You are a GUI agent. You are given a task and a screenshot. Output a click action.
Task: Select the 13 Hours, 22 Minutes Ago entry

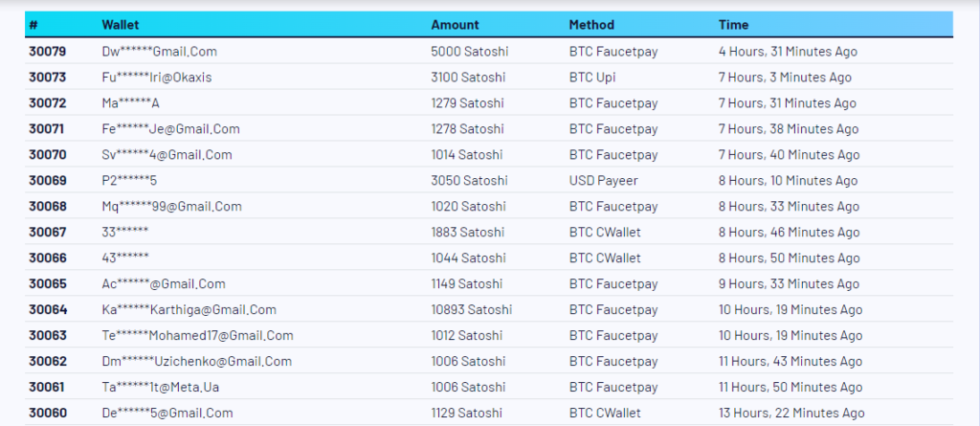pos(791,413)
